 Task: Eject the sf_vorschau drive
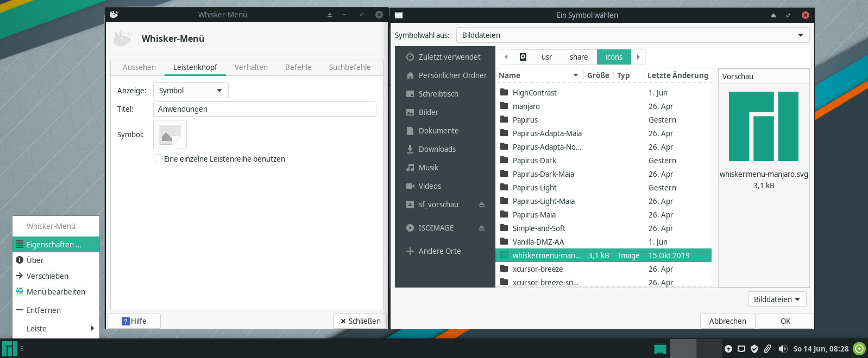[x=481, y=204]
